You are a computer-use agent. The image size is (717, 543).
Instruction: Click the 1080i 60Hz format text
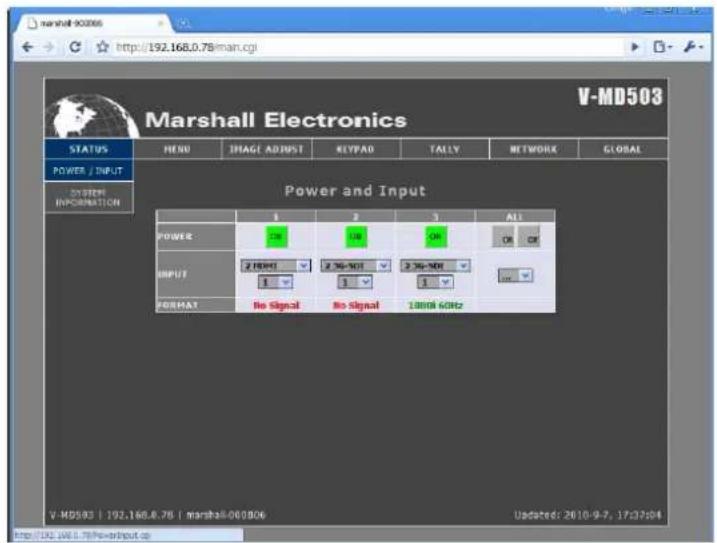[x=435, y=305]
